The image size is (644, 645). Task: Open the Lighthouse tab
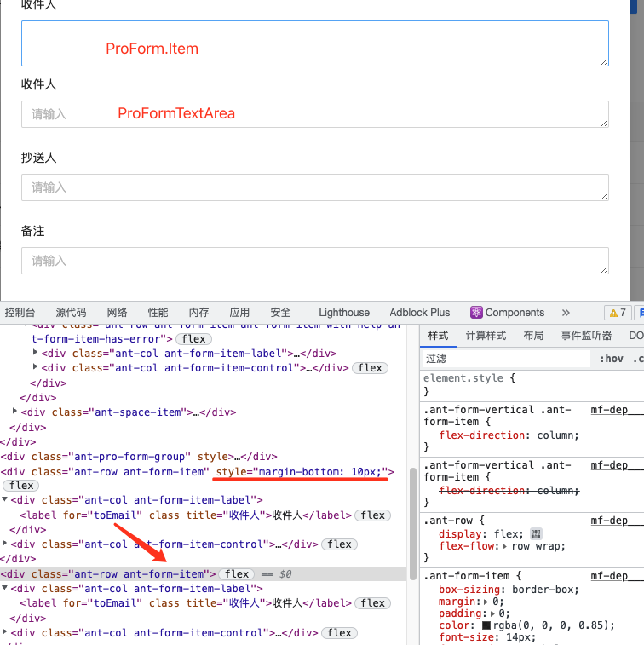click(x=344, y=313)
